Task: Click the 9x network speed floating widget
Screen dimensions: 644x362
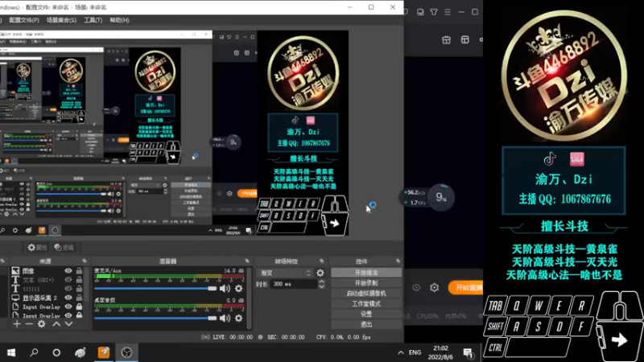Action: 440,197
